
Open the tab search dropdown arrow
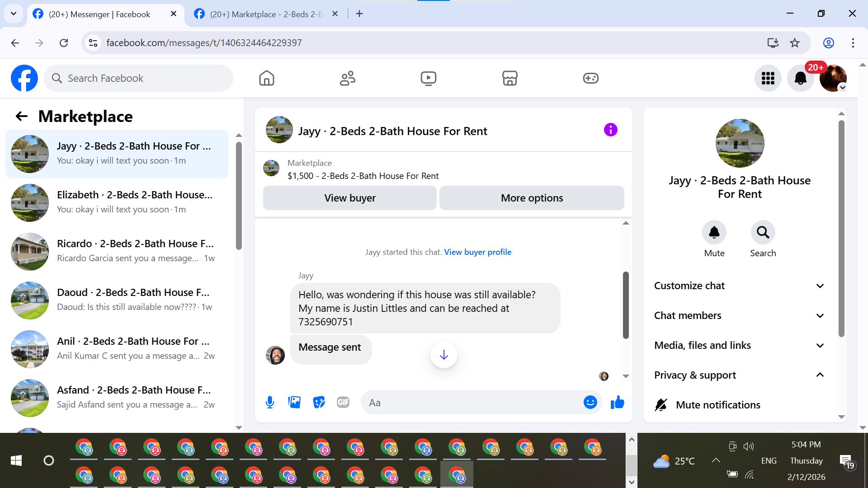(x=14, y=14)
